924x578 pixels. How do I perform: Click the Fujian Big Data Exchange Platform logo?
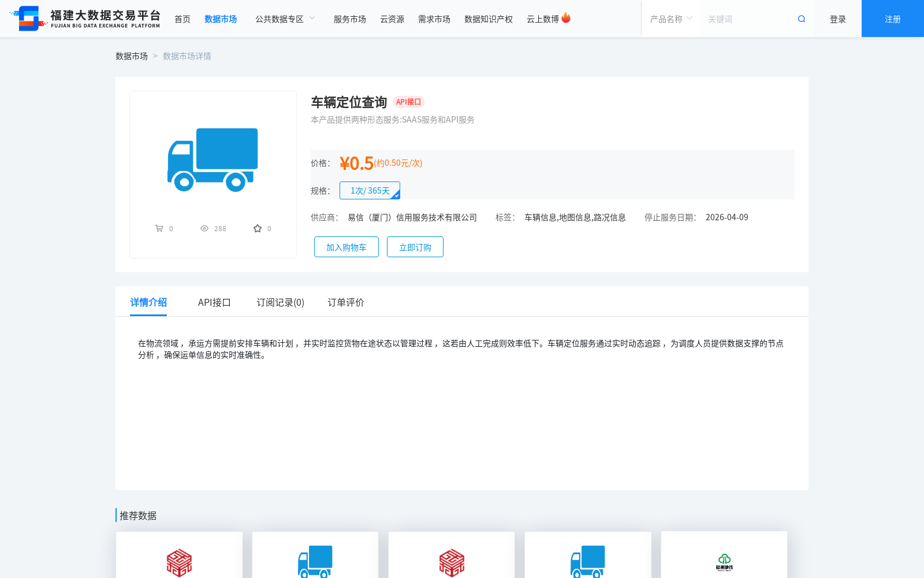(85, 18)
